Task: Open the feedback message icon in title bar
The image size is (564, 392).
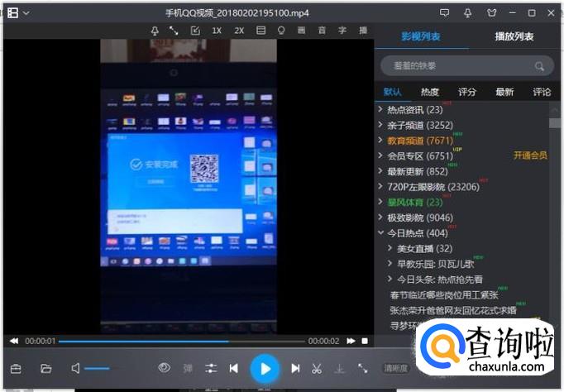Action: pyautogui.click(x=445, y=13)
